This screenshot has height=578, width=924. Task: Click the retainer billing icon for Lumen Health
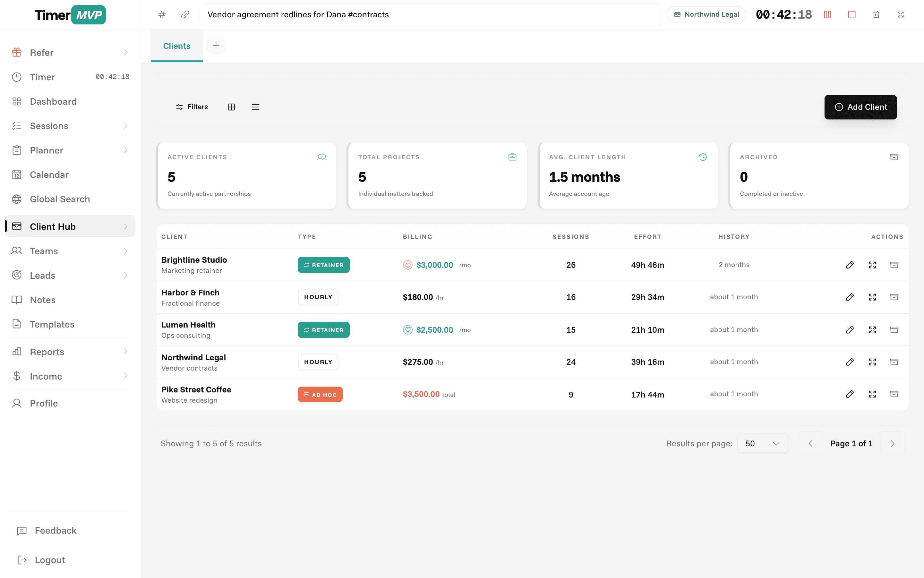(x=408, y=329)
